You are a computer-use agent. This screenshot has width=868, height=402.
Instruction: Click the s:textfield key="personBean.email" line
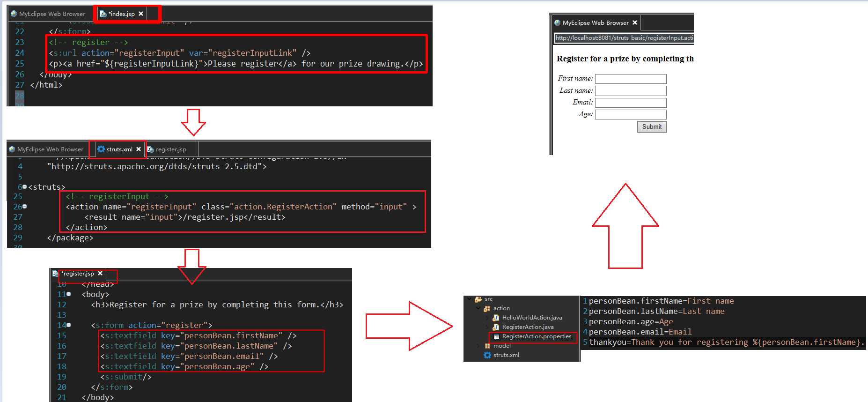point(189,356)
